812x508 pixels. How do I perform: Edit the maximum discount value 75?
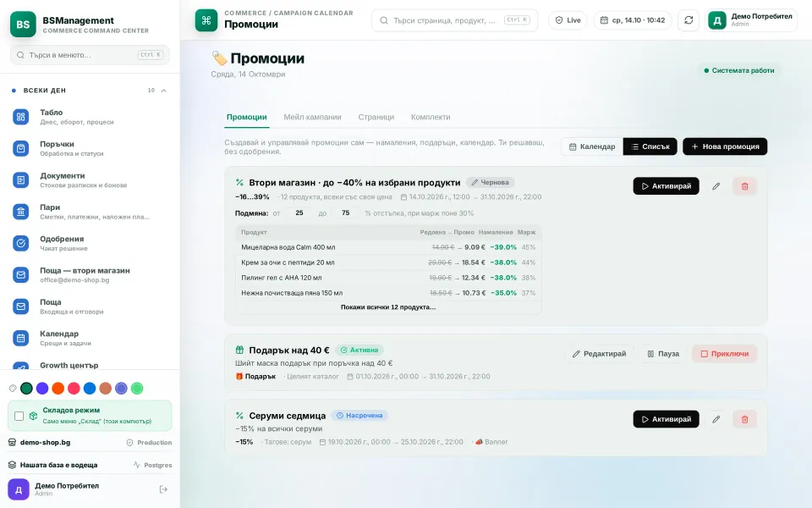(x=345, y=213)
